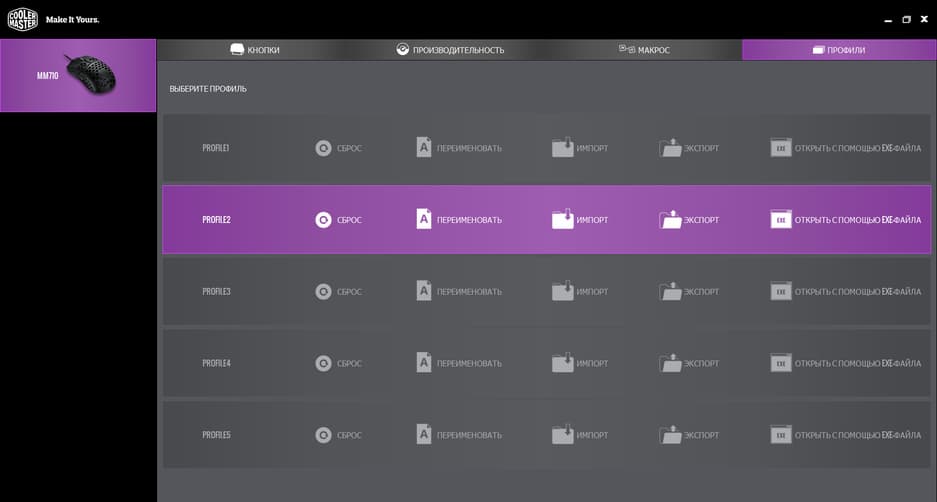Click the export folder icon for PROFILE3
This screenshot has width=937, height=502.
(x=670, y=290)
